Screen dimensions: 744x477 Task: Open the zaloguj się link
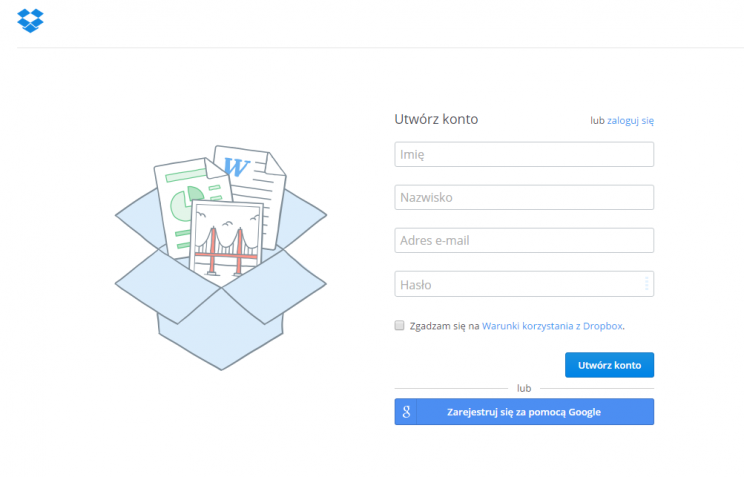630,121
